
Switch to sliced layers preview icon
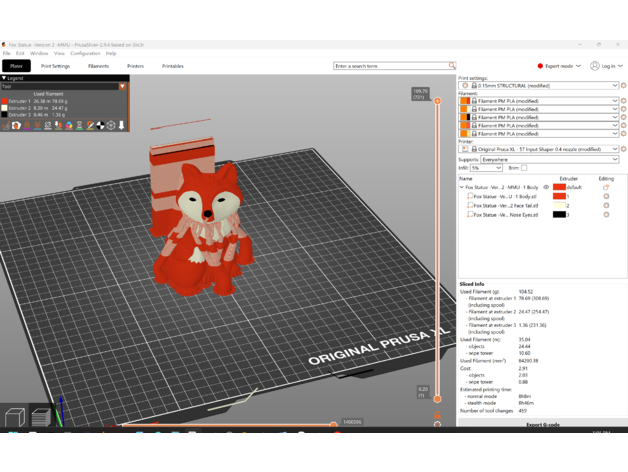pyautogui.click(x=41, y=417)
